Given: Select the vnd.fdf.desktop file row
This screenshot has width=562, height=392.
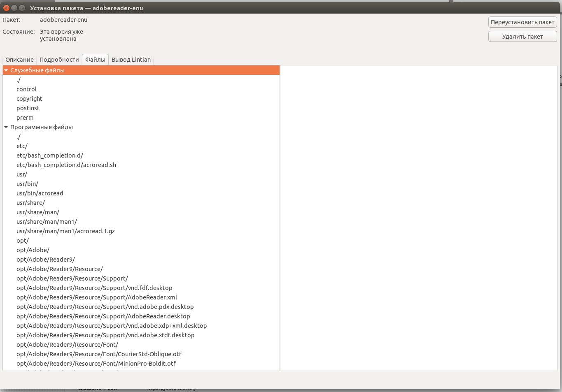Looking at the screenshot, I should [141, 288].
